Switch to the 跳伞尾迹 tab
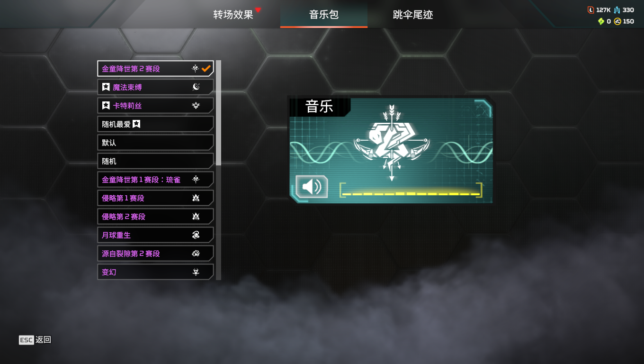 click(413, 15)
